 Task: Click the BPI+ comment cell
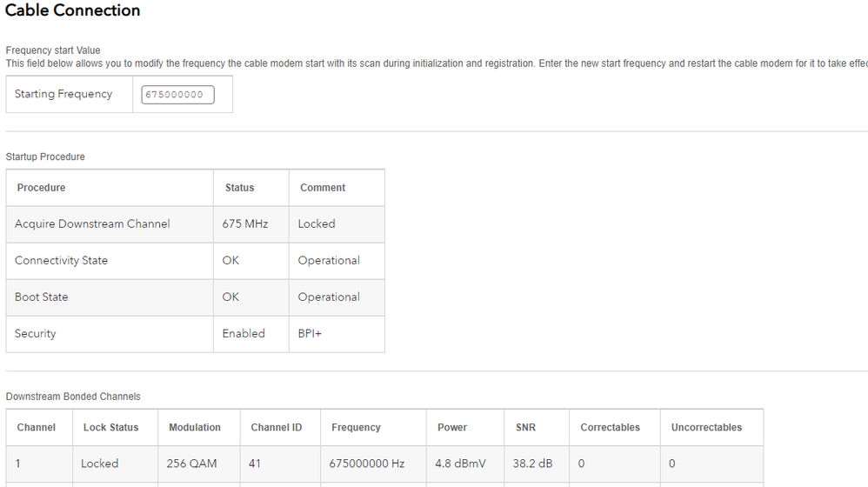click(x=310, y=333)
